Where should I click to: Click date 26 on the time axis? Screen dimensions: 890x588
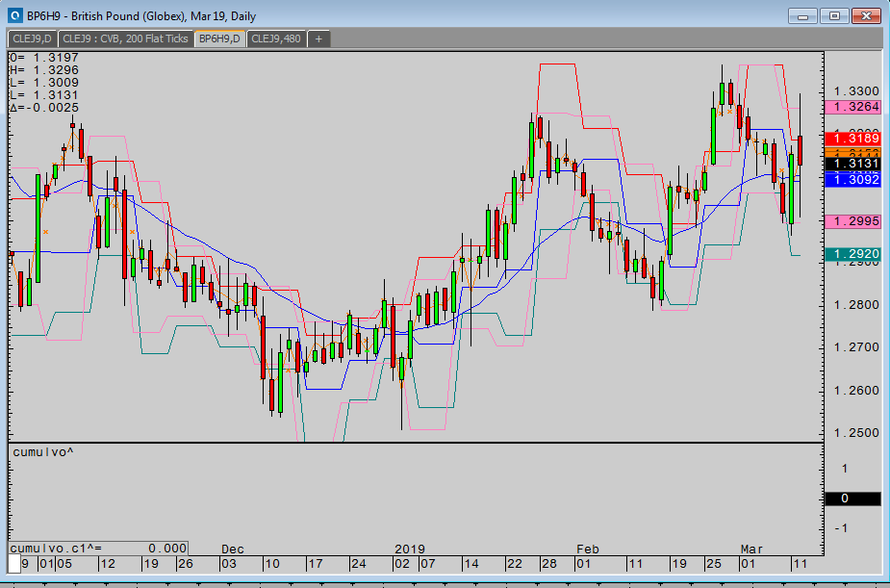point(186,564)
